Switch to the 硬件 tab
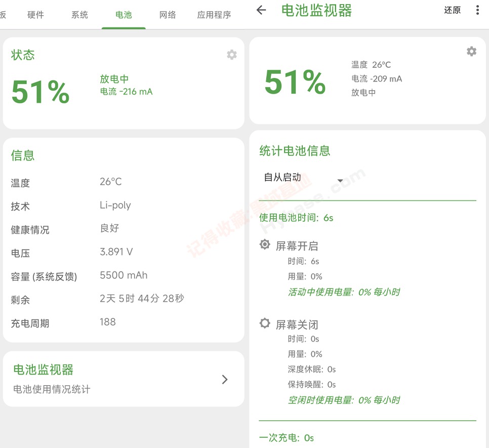Viewport: 489px width, 448px height. pyautogui.click(x=36, y=15)
